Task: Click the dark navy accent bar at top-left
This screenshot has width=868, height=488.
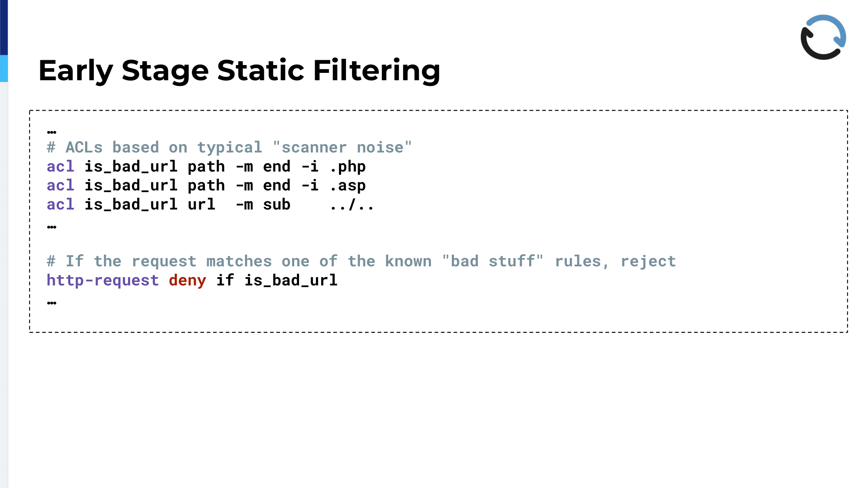Action: click(x=4, y=27)
